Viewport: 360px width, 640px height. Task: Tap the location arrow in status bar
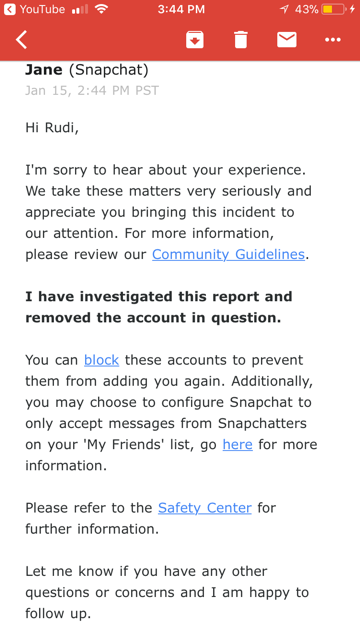click(x=284, y=9)
